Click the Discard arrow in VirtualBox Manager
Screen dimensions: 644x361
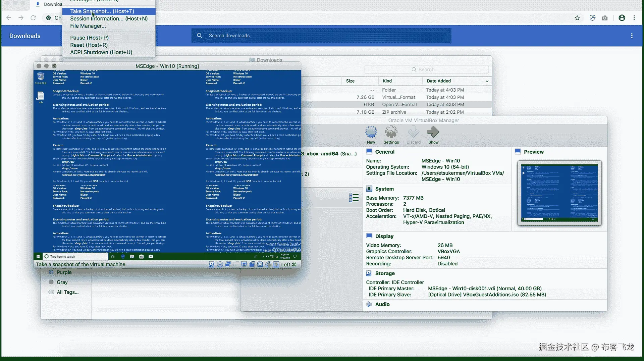(x=413, y=135)
